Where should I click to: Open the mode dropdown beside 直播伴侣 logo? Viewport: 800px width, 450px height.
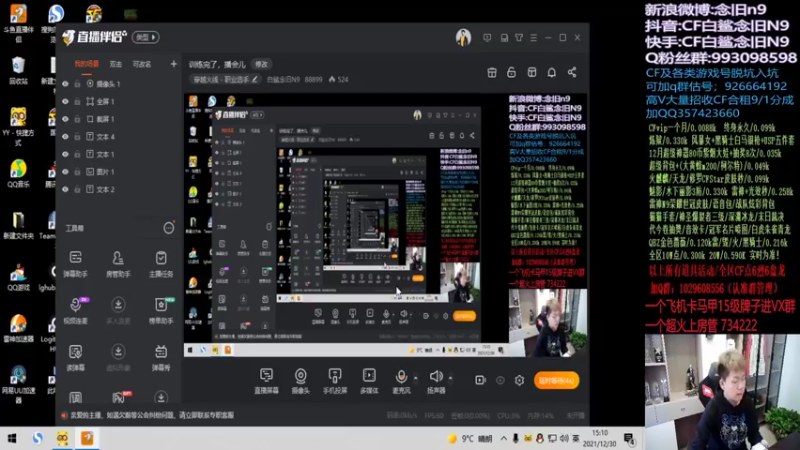point(145,37)
